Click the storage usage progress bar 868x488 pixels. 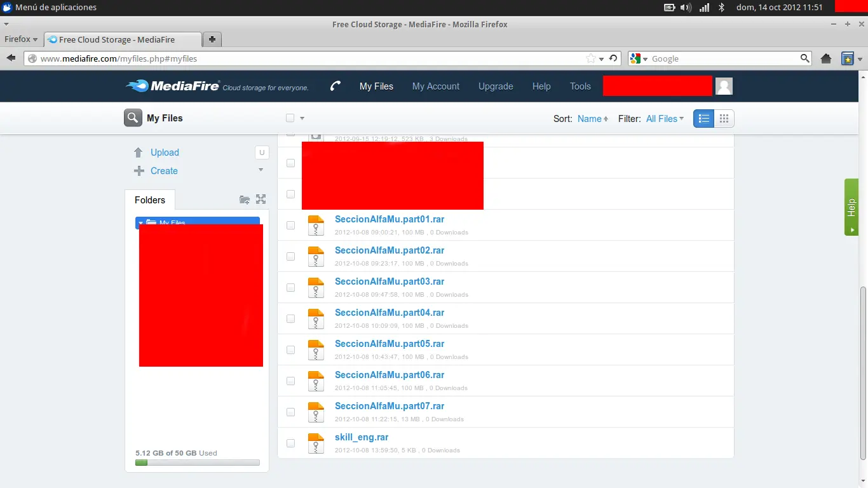[198, 463]
